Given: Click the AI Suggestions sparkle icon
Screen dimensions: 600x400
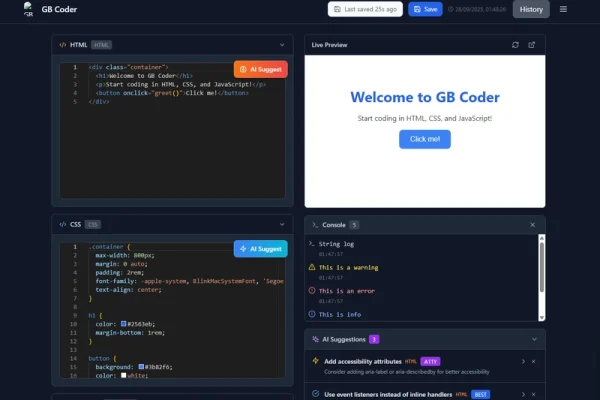Looking at the screenshot, I should (313, 339).
